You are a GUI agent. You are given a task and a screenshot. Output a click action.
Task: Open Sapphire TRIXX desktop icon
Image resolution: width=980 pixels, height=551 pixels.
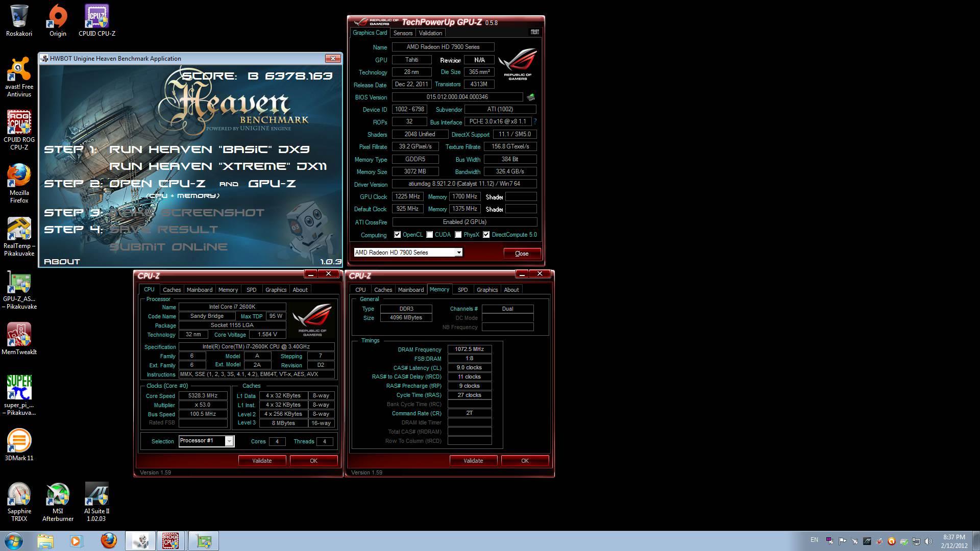pyautogui.click(x=19, y=502)
